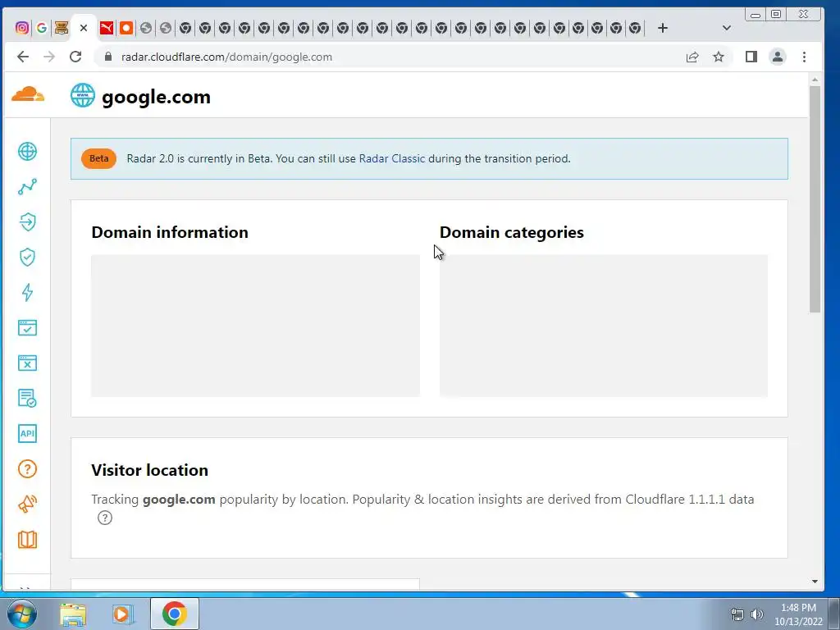Follow the Radar Classic link
840x630 pixels.
[x=391, y=158]
